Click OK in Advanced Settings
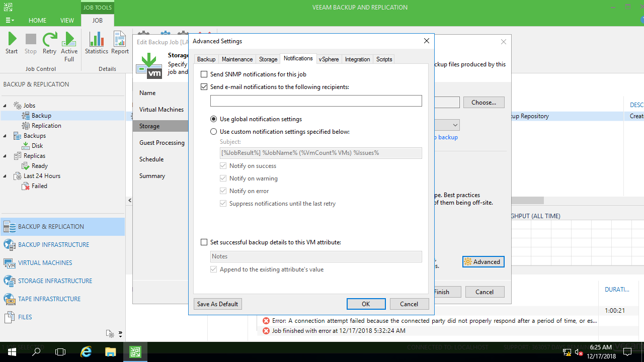 click(366, 304)
